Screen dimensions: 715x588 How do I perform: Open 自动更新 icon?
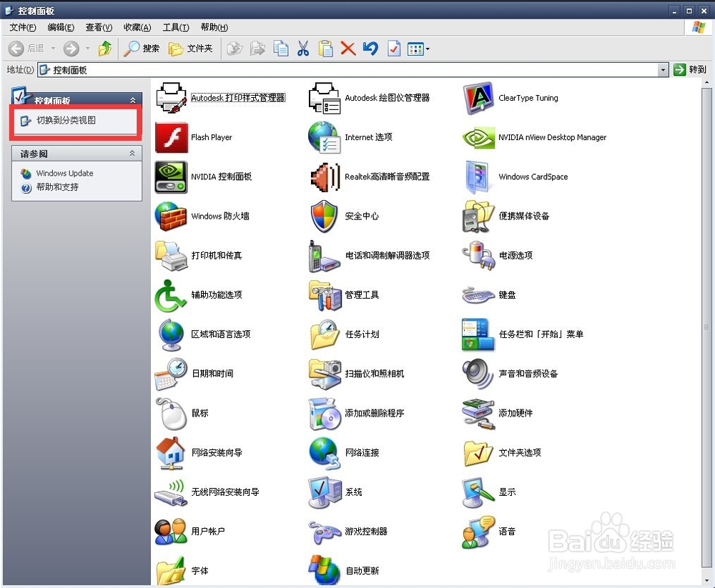coord(324,571)
